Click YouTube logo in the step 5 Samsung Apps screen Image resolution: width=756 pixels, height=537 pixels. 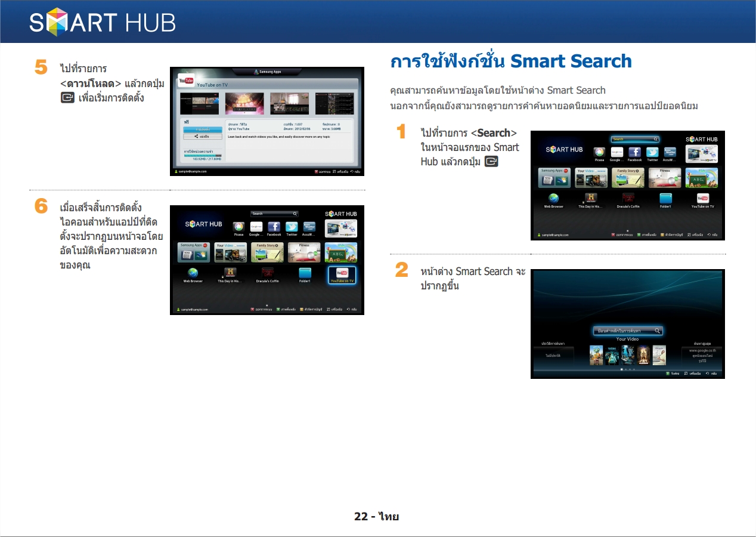(186, 81)
